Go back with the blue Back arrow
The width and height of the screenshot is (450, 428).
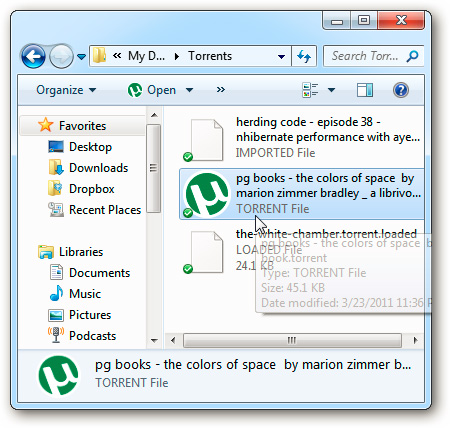33,56
